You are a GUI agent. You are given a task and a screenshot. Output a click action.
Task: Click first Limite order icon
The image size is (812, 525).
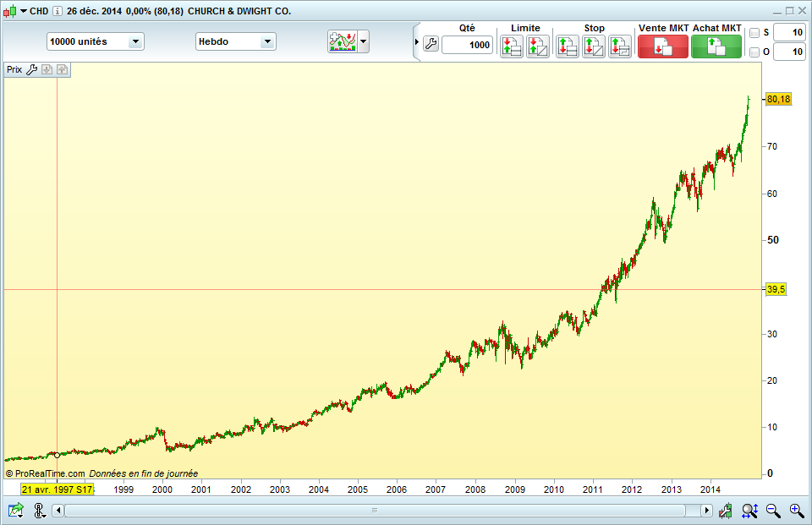pyautogui.click(x=512, y=46)
